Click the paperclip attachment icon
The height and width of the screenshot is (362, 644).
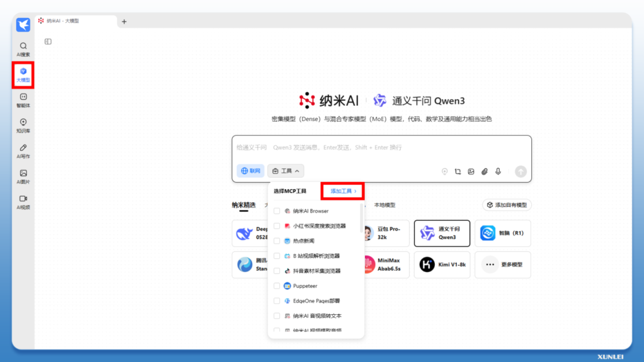tap(485, 172)
